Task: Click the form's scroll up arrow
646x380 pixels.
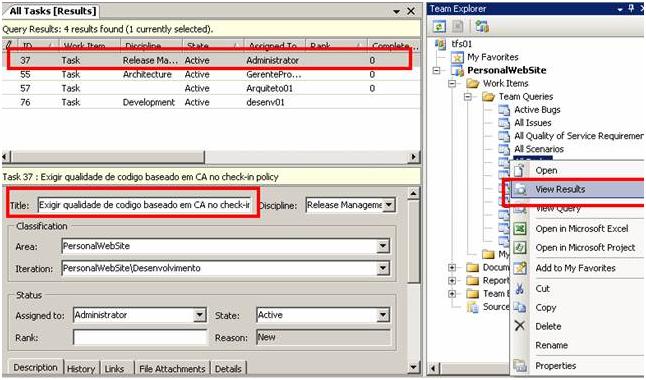Action: click(413, 193)
